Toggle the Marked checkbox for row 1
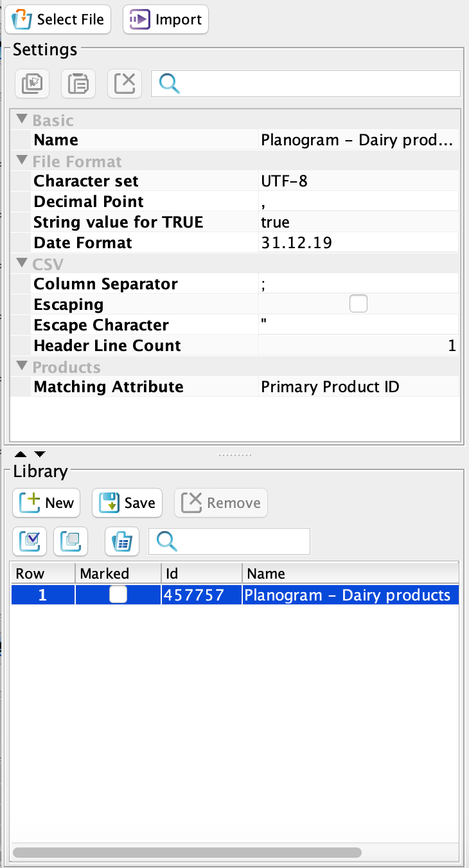 pos(118,595)
